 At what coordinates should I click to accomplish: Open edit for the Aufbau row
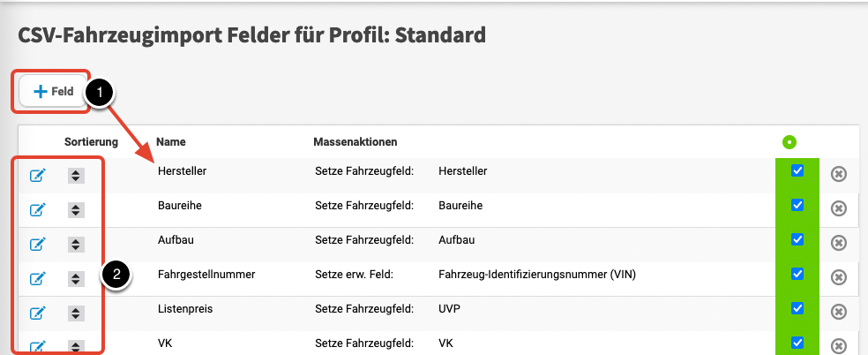pyautogui.click(x=38, y=244)
